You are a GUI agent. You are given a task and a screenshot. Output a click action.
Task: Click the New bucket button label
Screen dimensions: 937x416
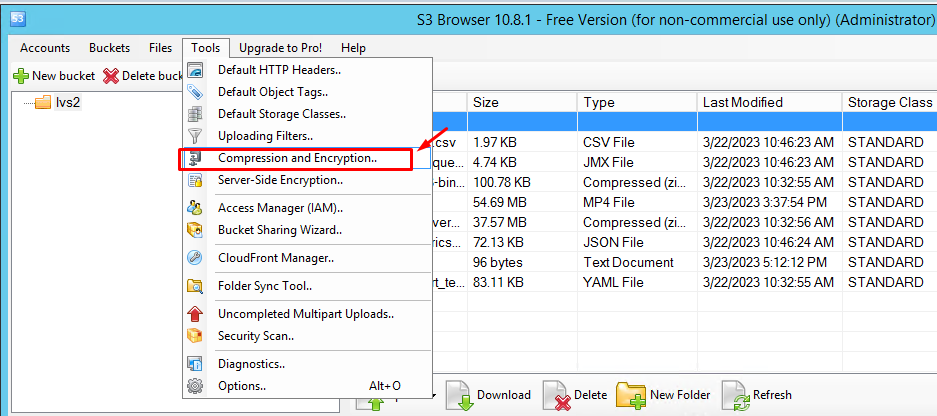pyautogui.click(x=63, y=76)
